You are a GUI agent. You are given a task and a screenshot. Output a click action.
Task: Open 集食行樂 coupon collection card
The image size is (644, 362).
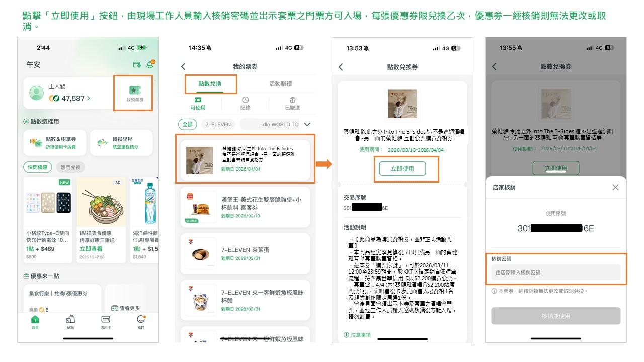[62, 300]
